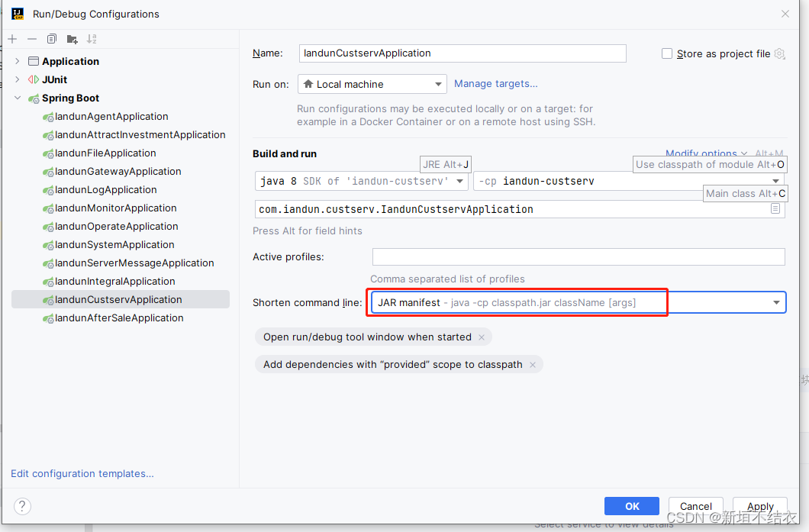The image size is (809, 532).
Task: Close the Run/Debug Configurations dialog
Action: pyautogui.click(x=785, y=14)
